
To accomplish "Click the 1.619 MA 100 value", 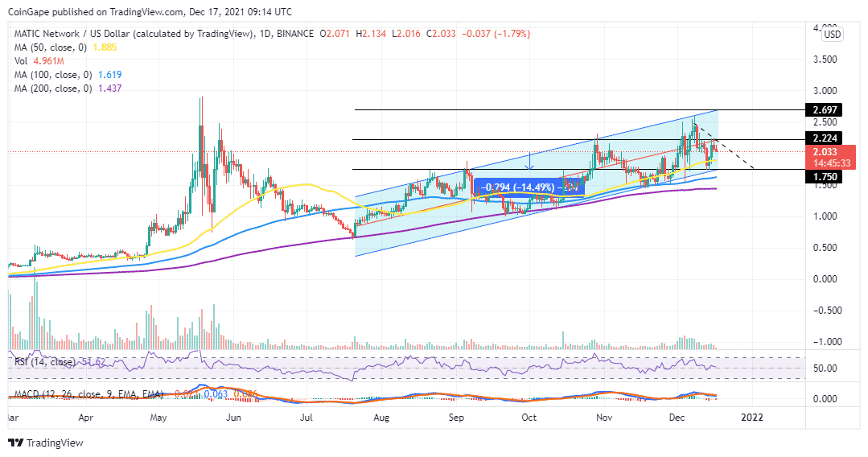I will coord(109,75).
